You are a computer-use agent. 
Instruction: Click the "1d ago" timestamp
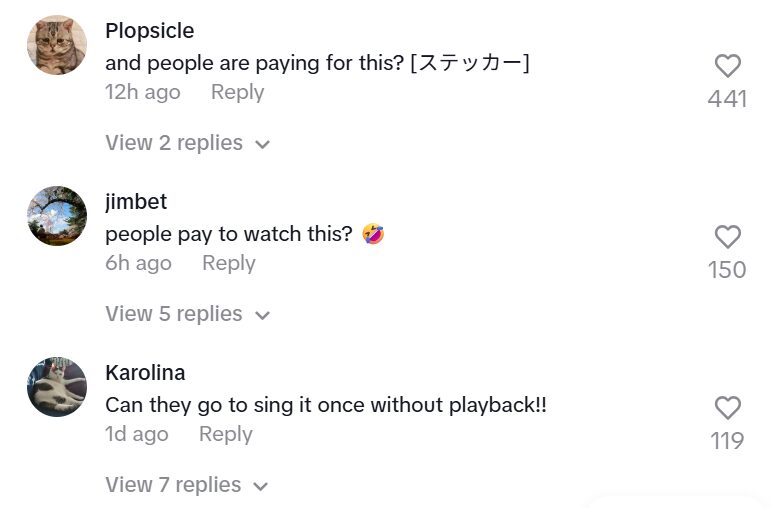coord(137,434)
